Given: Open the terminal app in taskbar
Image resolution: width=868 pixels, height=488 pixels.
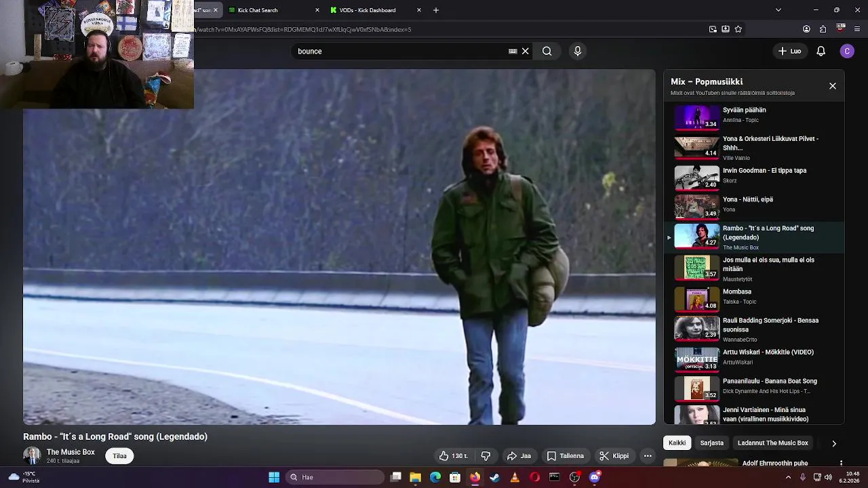Looking at the screenshot, I should coord(555,477).
